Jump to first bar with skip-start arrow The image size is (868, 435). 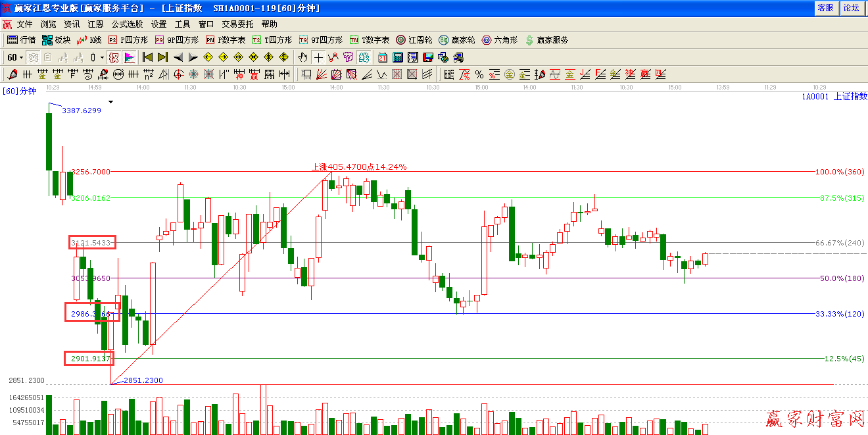pos(147,57)
